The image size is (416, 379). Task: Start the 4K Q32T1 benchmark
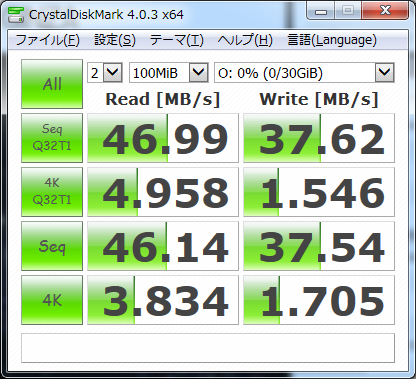[x=52, y=192]
